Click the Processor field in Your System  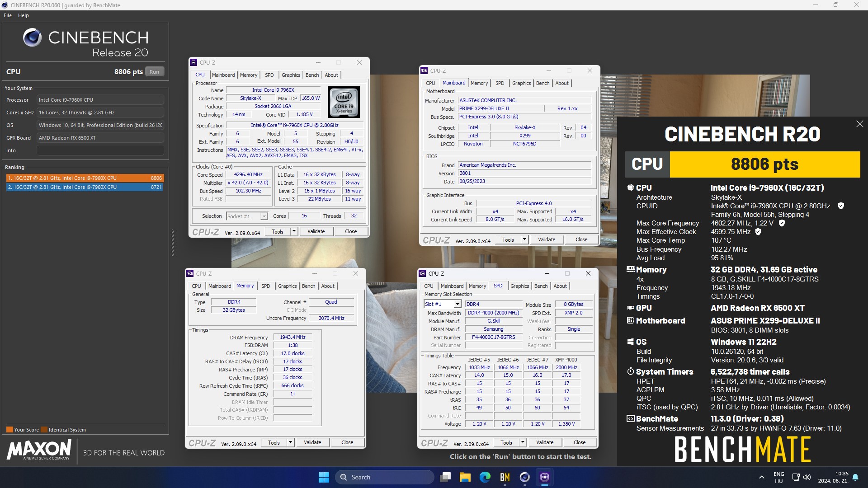100,100
